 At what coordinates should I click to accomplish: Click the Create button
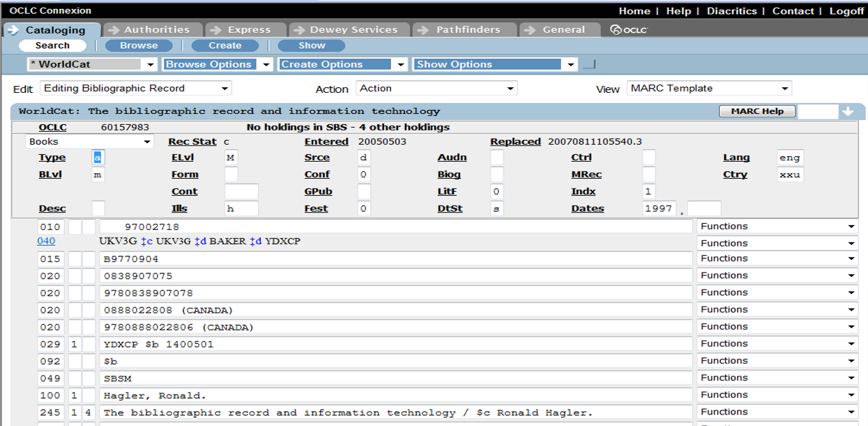(225, 46)
